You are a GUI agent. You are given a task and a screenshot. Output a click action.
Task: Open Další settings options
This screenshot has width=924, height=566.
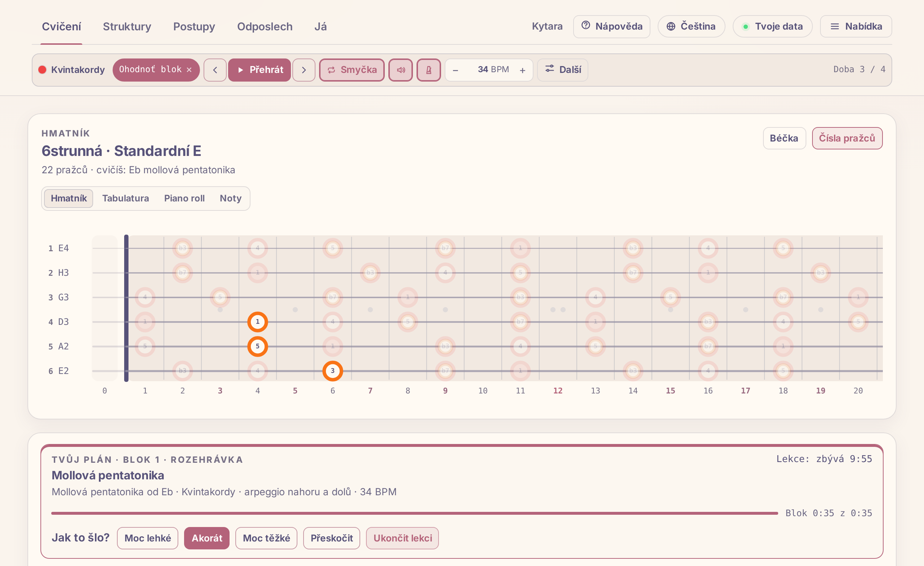click(562, 70)
